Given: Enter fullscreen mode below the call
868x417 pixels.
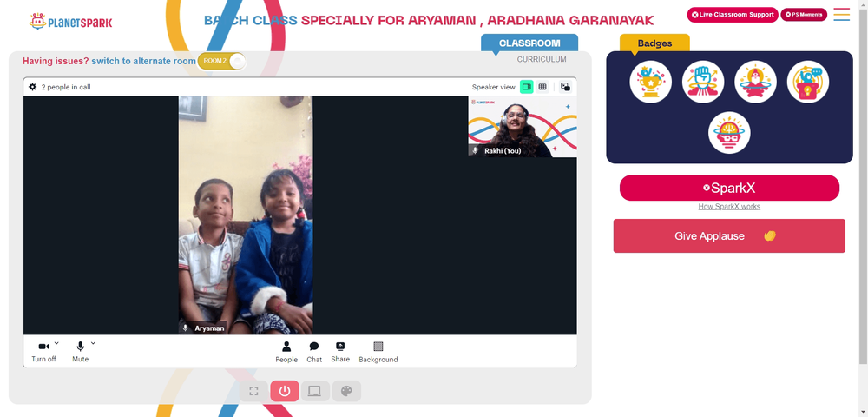Looking at the screenshot, I should coord(253,391).
